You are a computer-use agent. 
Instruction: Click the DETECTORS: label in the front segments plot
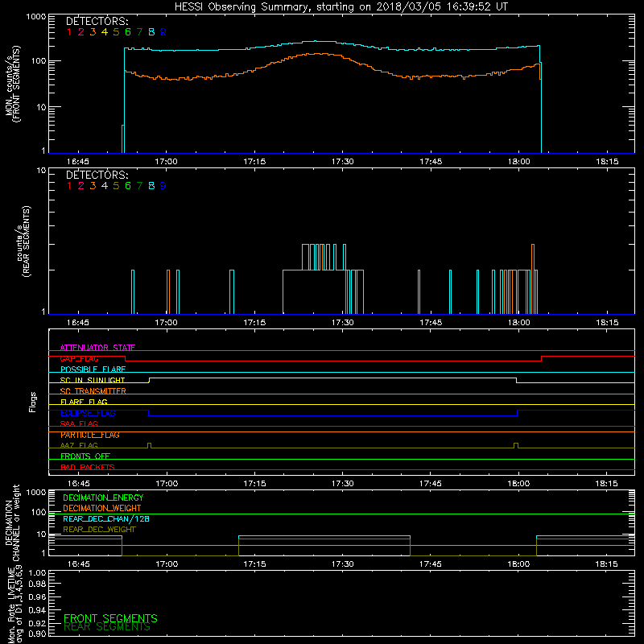pos(97,22)
